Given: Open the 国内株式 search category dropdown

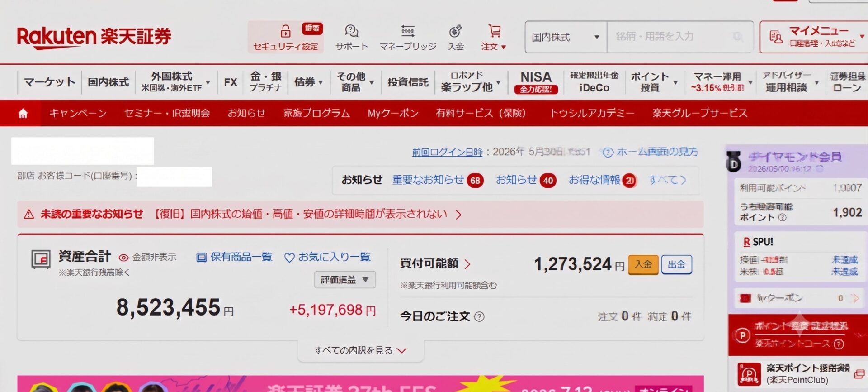Looking at the screenshot, I should pos(566,37).
